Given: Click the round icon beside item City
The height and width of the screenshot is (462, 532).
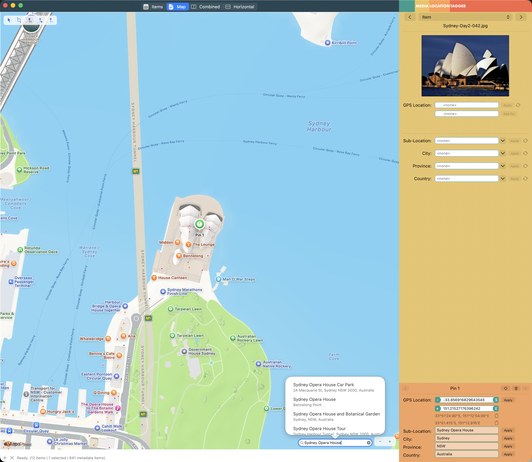Looking at the screenshot, I should (x=525, y=153).
